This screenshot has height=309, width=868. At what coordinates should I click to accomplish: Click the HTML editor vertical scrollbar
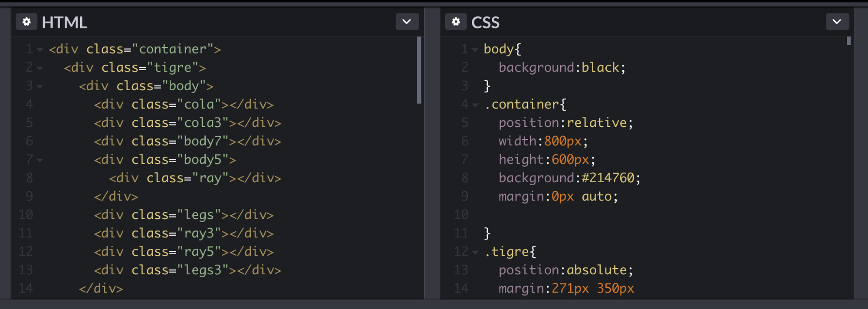point(419,69)
